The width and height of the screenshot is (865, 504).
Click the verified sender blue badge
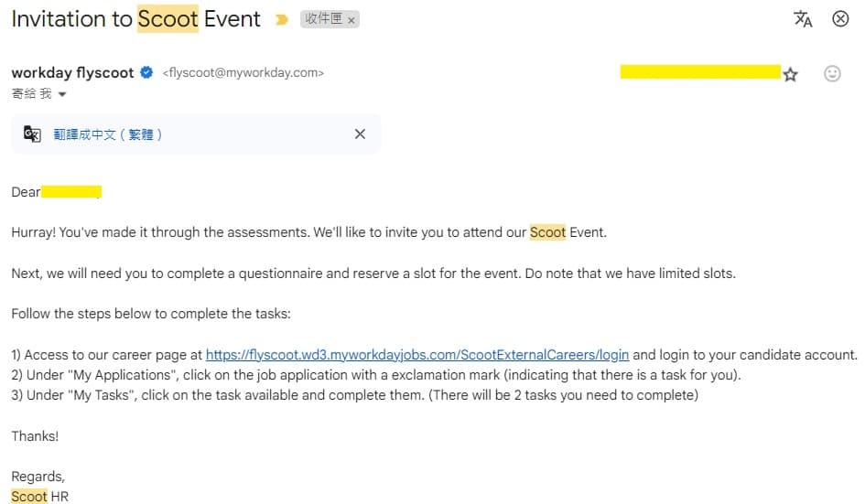(146, 72)
